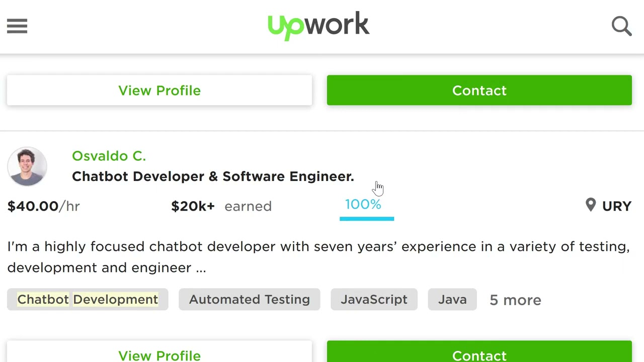This screenshot has width=644, height=362.
Task: Click the location pin icon beside URY
Action: pyautogui.click(x=591, y=205)
